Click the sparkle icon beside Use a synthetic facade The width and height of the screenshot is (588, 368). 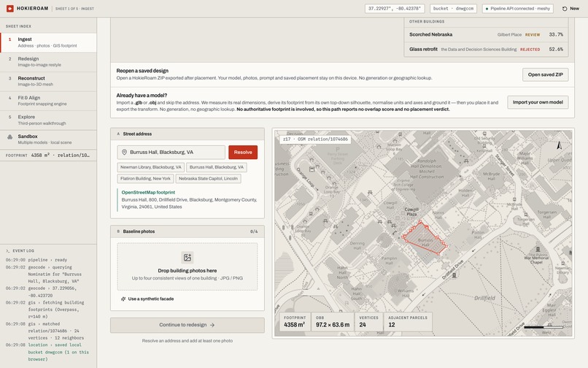(123, 299)
